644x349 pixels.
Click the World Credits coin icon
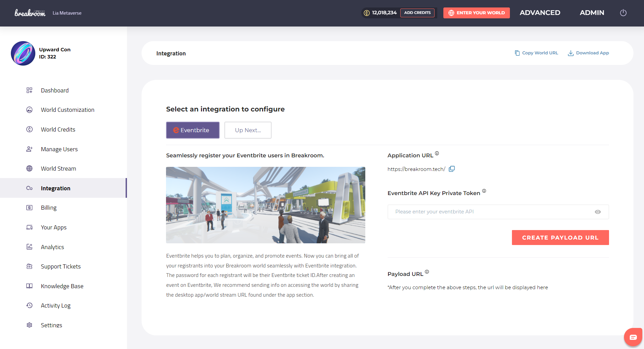pos(30,129)
